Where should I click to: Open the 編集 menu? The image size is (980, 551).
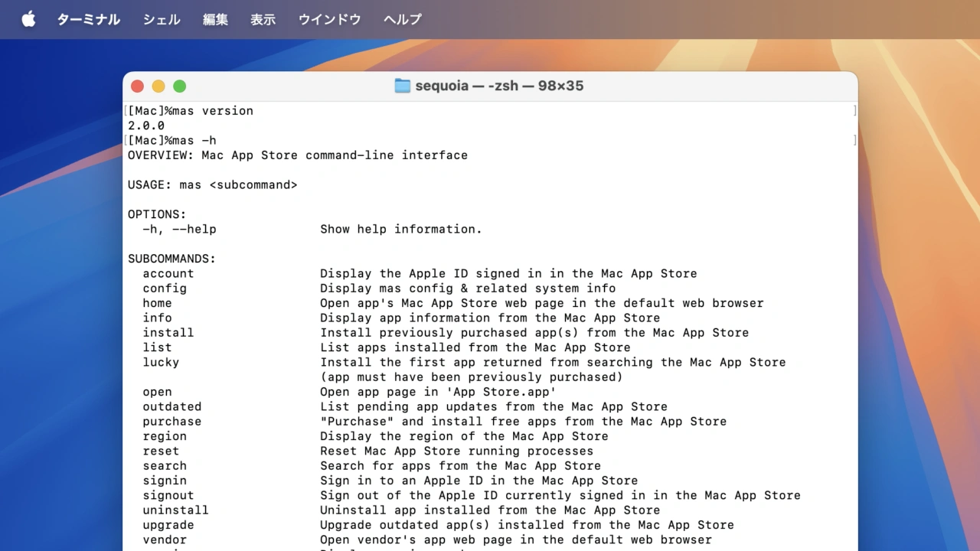(215, 19)
